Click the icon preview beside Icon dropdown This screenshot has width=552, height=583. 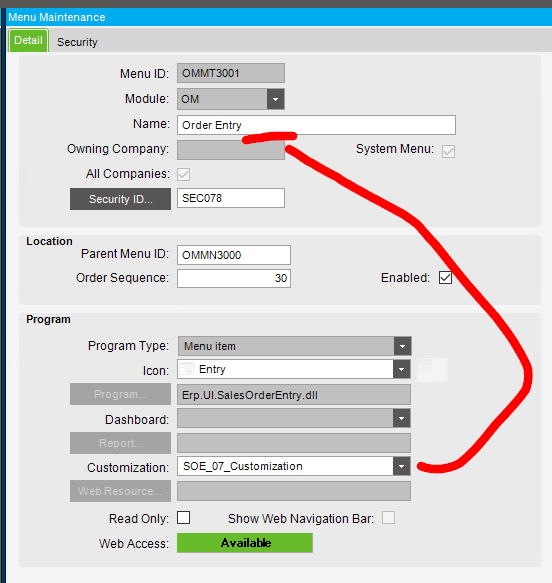432,370
